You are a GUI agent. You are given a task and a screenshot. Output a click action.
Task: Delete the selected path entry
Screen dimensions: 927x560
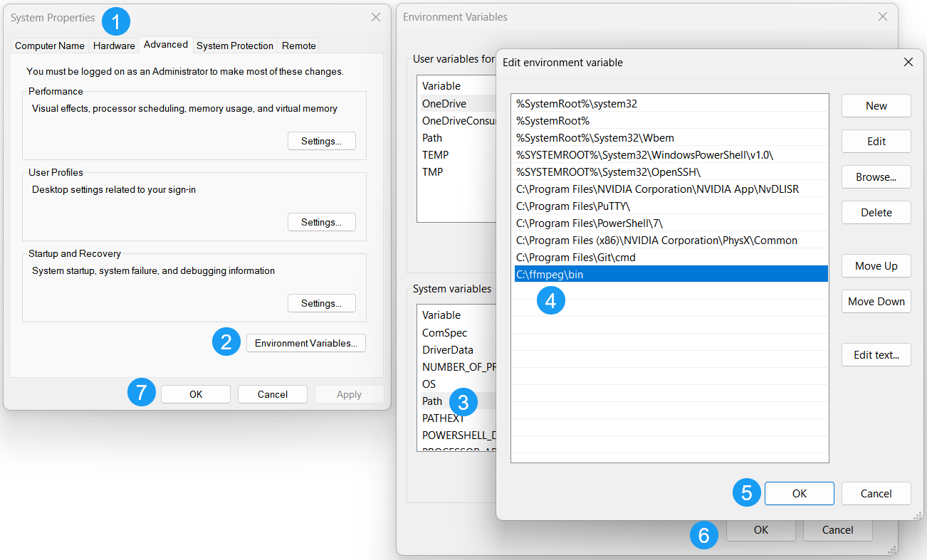pyautogui.click(x=876, y=213)
